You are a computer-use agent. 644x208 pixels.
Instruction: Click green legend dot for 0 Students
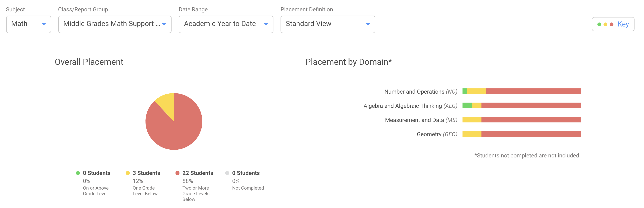click(x=78, y=173)
